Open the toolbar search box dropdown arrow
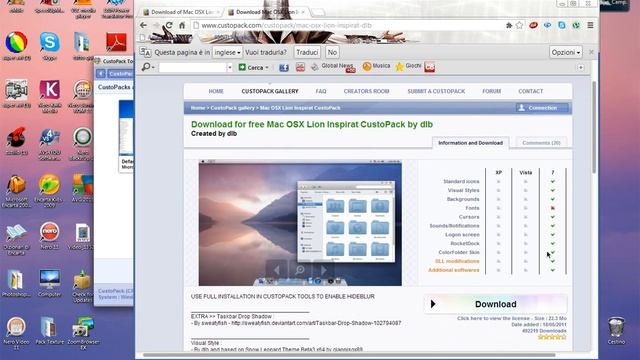 pyautogui.click(x=230, y=67)
